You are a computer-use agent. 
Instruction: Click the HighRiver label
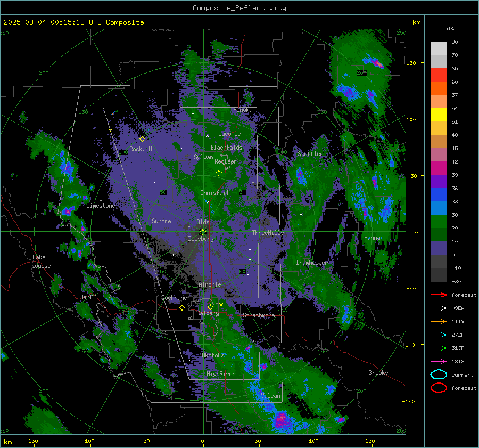[221, 374]
